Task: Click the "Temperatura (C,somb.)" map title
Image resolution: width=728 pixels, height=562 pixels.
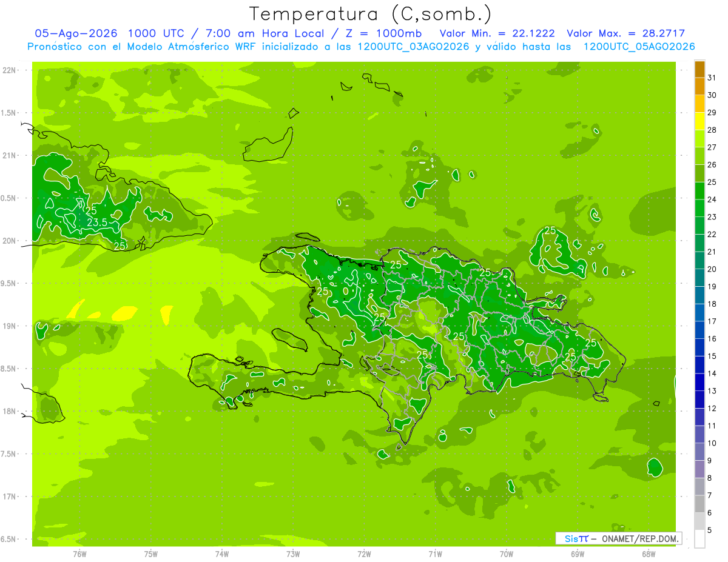Action: tap(371, 14)
